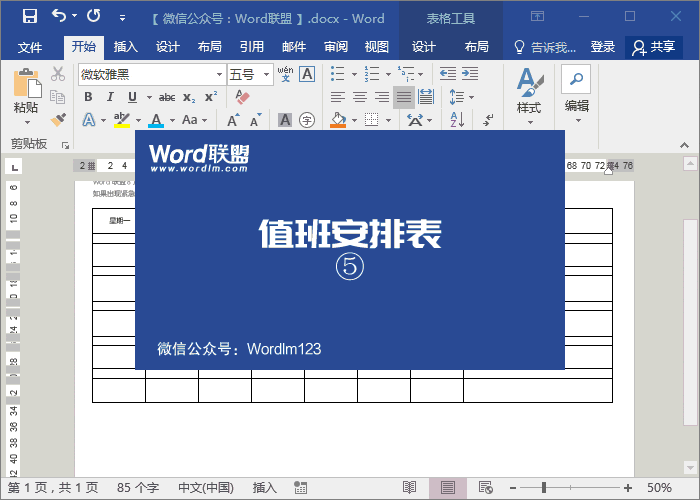Switch to the 邮件 ribbon tab
This screenshot has height=500, width=700.
[294, 47]
